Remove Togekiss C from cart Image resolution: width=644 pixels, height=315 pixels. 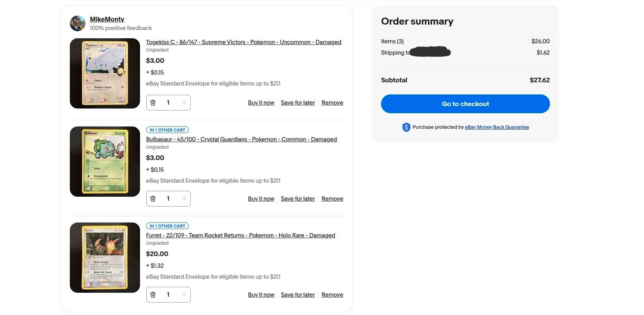332,103
